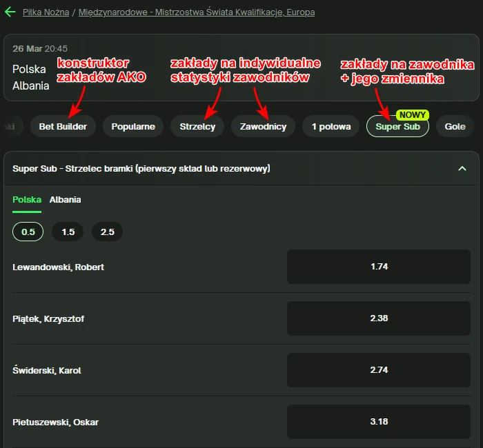Select the Bet Builder tab
The width and height of the screenshot is (483, 448).
point(63,126)
